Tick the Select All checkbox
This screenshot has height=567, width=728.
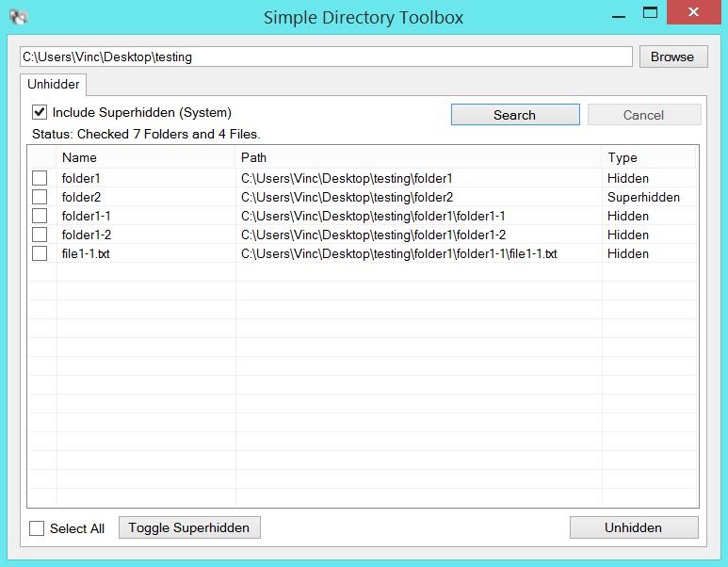[37, 528]
